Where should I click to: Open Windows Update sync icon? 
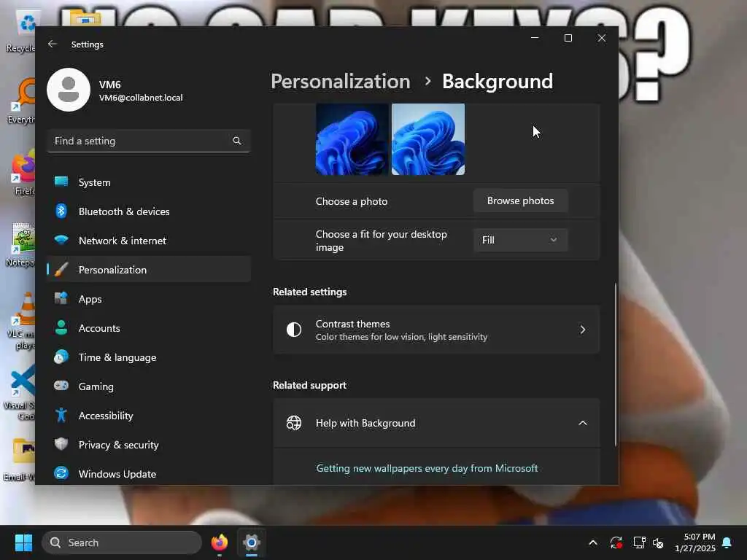pos(61,473)
